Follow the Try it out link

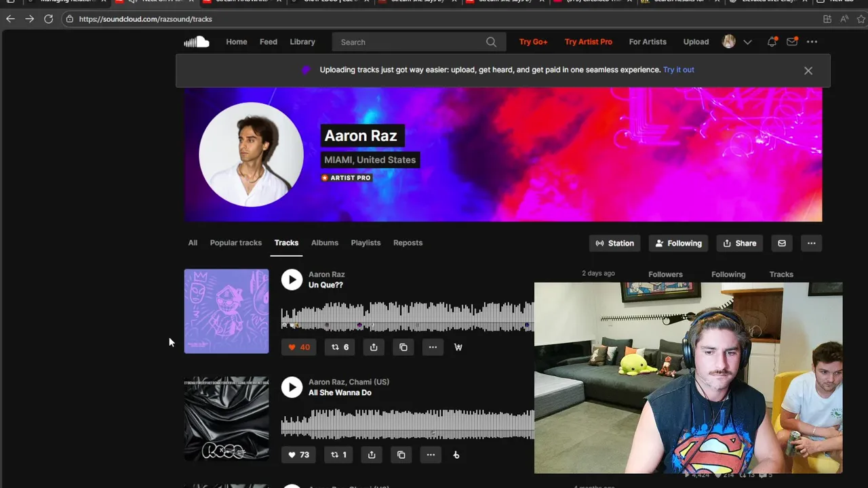tap(679, 70)
